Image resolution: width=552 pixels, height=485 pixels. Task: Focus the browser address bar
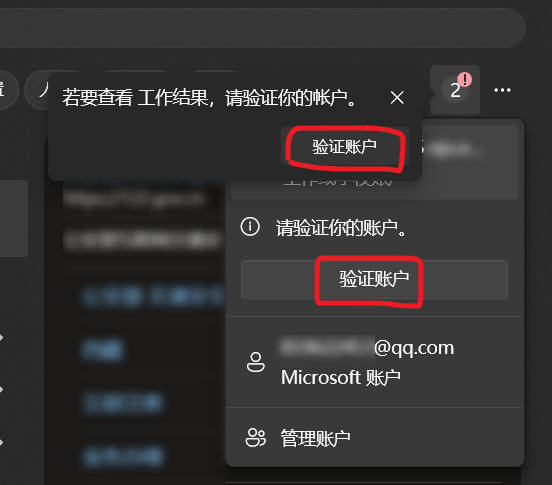pyautogui.click(x=261, y=28)
